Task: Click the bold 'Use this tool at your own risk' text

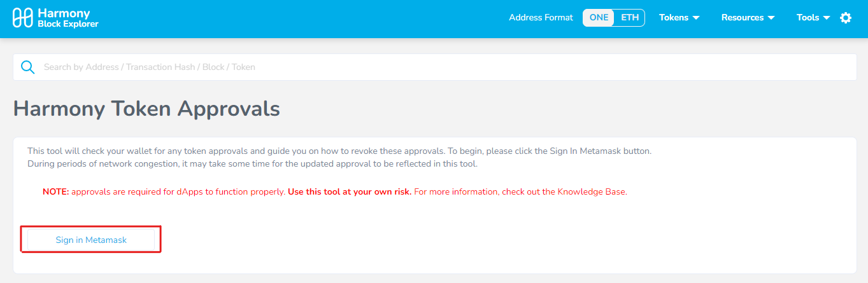Action: point(350,191)
